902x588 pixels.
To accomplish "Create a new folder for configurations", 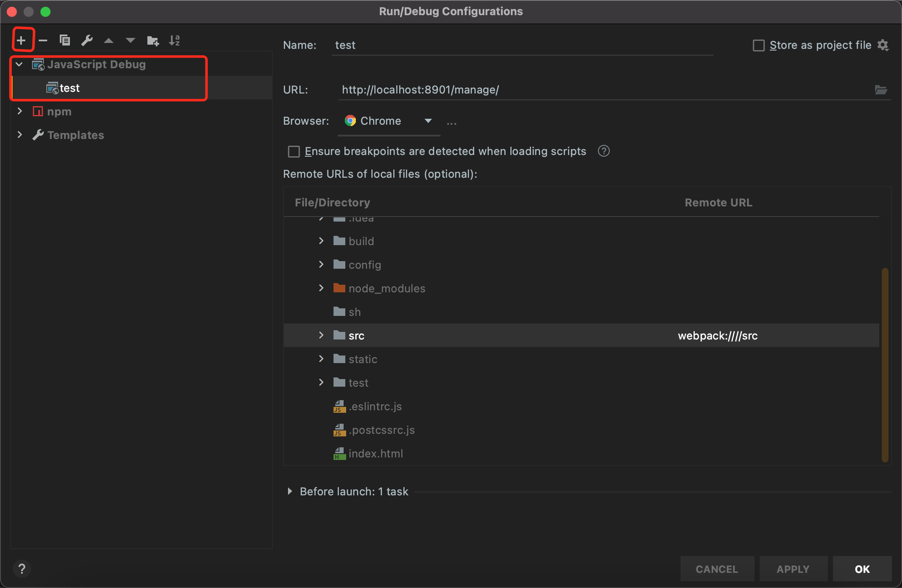I will [x=152, y=40].
